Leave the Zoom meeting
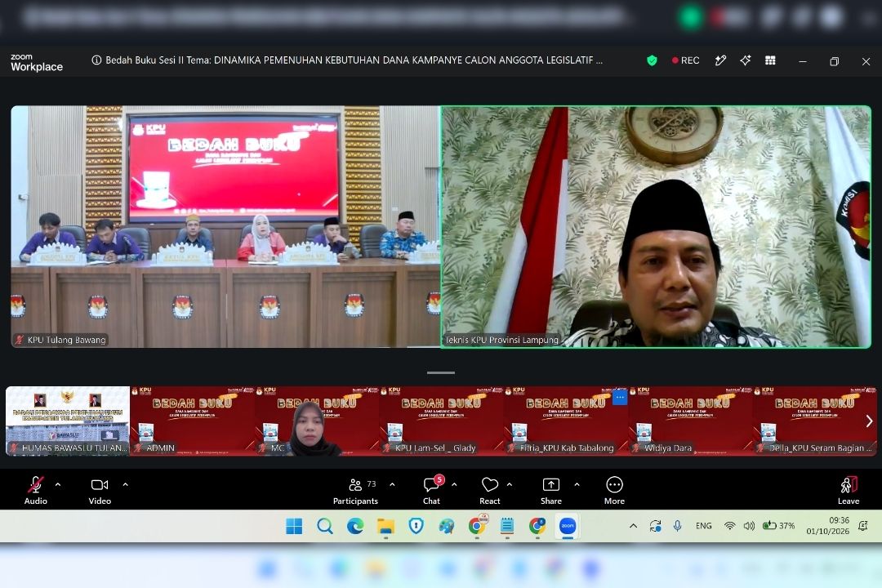 (849, 489)
